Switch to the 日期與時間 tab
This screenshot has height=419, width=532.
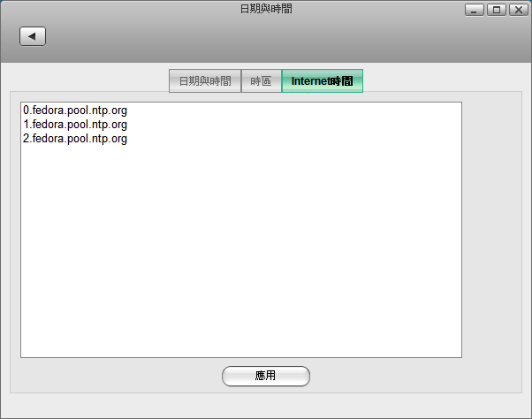(x=205, y=81)
